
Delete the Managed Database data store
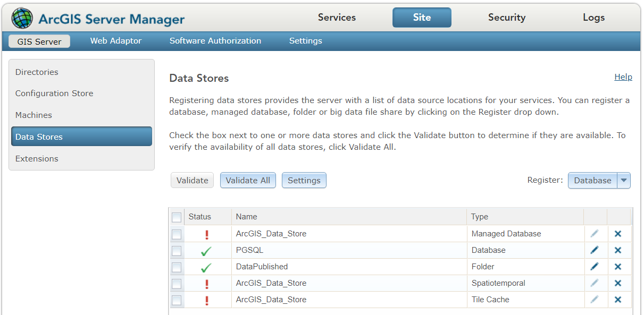point(618,234)
